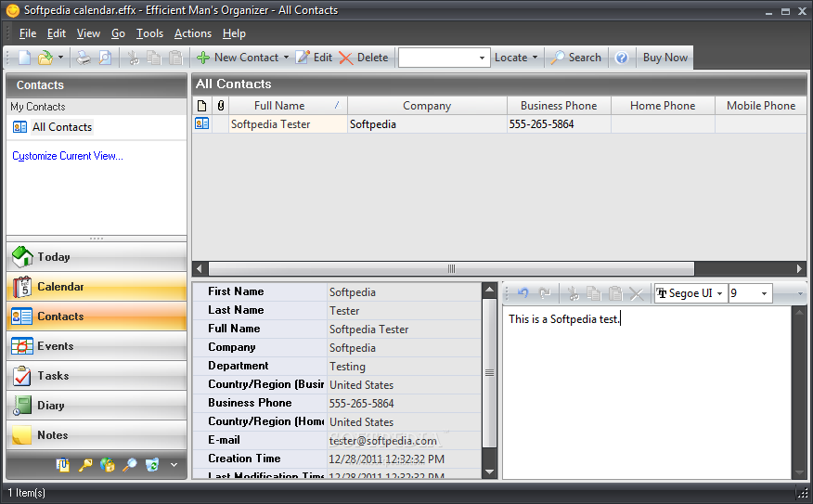Click Undo arrow in note editor toolbar
The image size is (813, 504).
(523, 293)
